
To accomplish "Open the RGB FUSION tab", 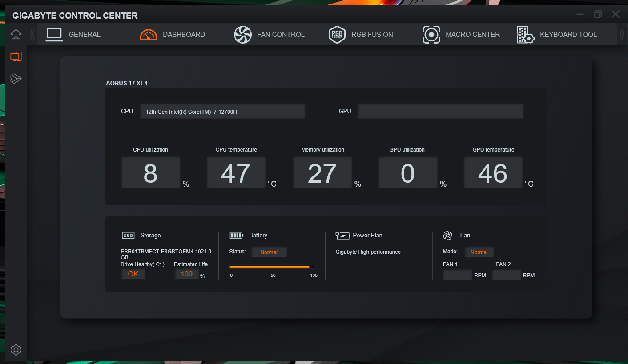I will 372,34.
